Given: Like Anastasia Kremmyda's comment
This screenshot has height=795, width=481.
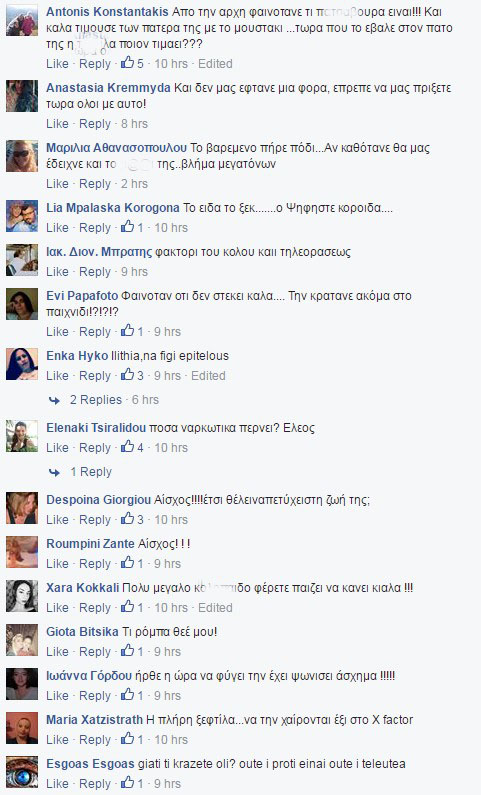Looking at the screenshot, I should (57, 124).
